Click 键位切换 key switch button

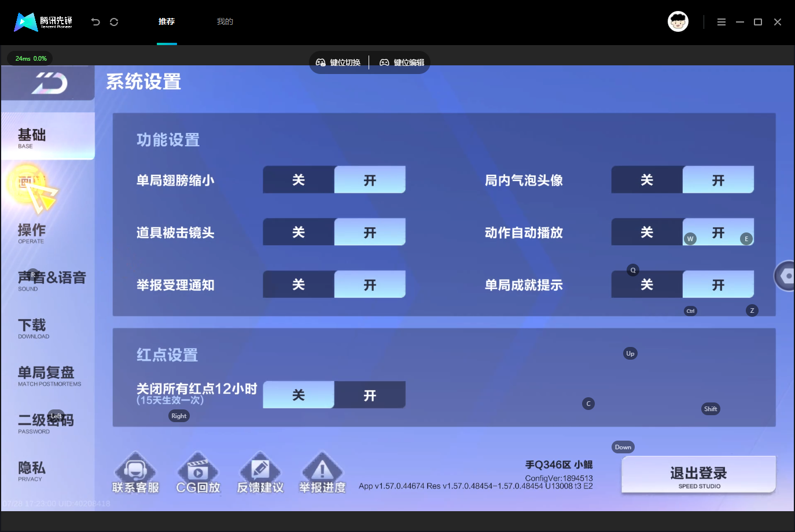pyautogui.click(x=338, y=62)
